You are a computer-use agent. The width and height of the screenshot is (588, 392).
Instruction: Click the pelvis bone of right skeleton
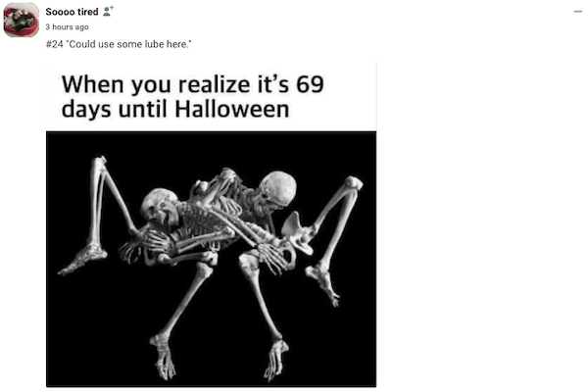point(298,232)
